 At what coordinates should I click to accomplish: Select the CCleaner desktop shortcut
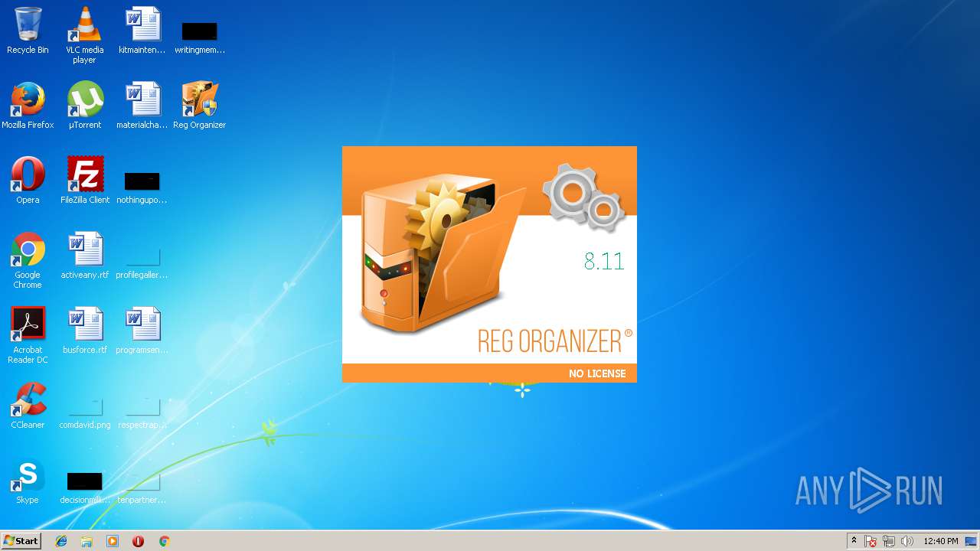pos(28,406)
